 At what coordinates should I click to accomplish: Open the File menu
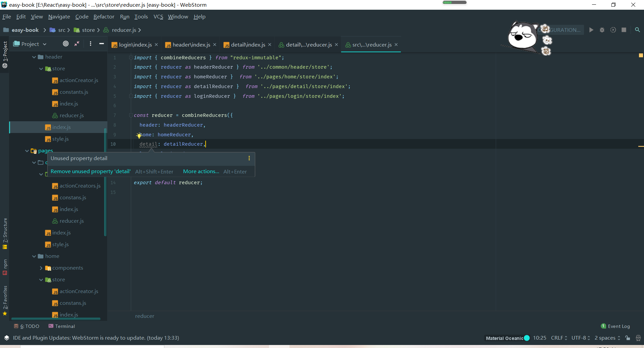(7, 16)
